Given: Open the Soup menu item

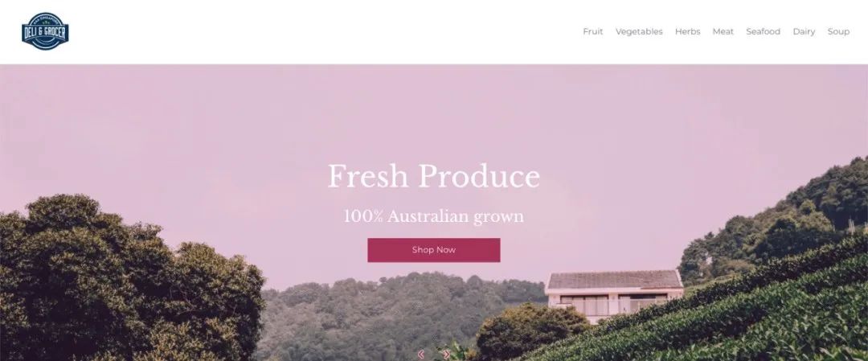Looking at the screenshot, I should [x=838, y=31].
